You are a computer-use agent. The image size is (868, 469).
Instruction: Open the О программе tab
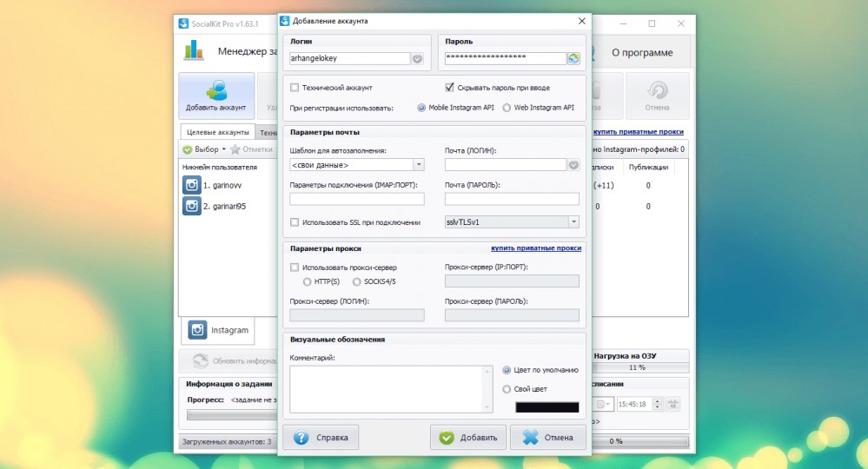click(x=642, y=52)
